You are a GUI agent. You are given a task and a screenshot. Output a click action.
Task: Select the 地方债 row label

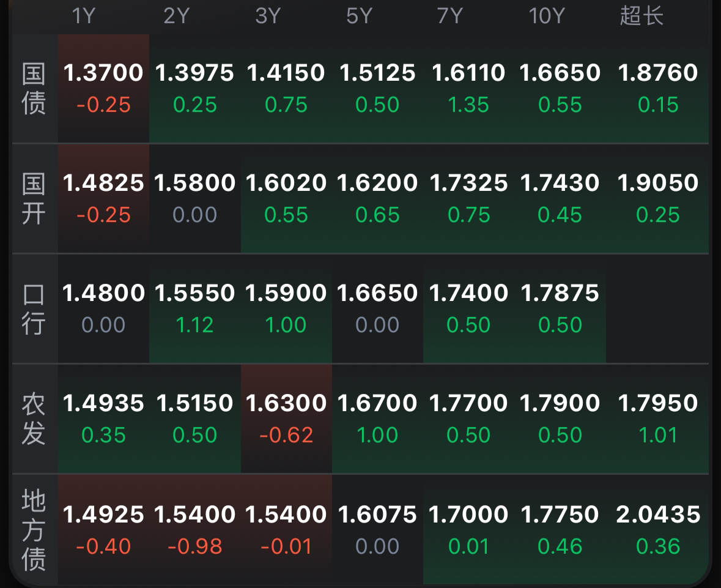point(34,530)
